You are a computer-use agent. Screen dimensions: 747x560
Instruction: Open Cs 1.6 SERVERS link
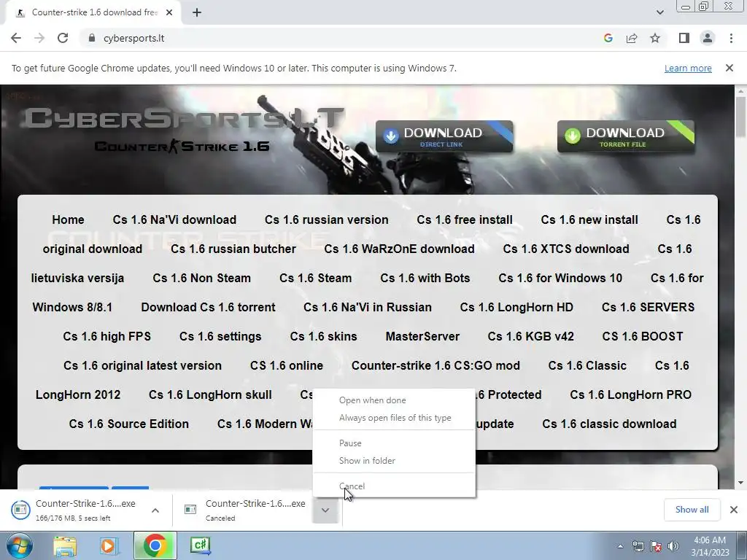pos(648,307)
